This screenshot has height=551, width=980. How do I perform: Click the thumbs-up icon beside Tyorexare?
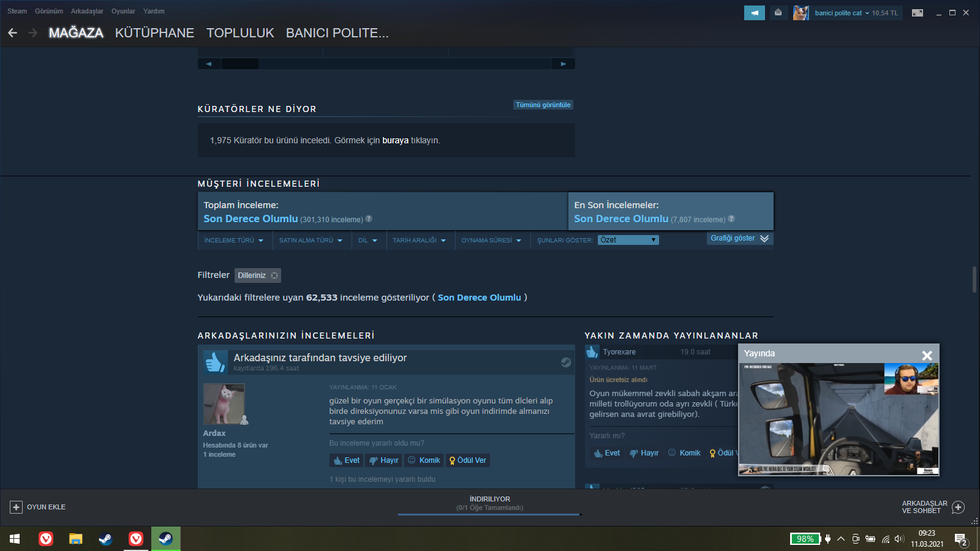click(x=592, y=352)
